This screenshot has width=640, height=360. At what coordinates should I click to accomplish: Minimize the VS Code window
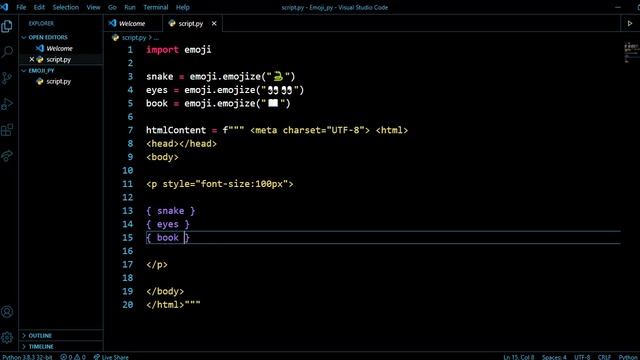pyautogui.click(x=618, y=7)
